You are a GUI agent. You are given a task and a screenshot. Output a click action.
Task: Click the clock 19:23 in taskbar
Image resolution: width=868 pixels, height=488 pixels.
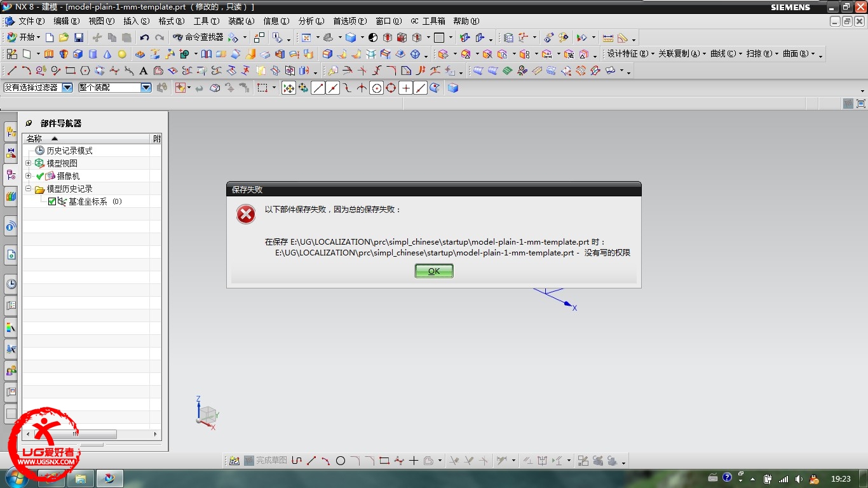pos(841,478)
